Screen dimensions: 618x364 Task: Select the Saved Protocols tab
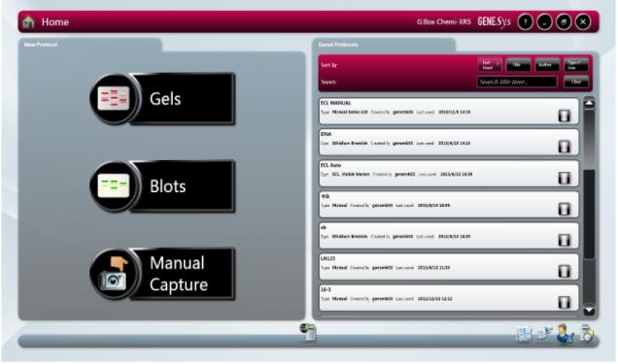pos(384,45)
